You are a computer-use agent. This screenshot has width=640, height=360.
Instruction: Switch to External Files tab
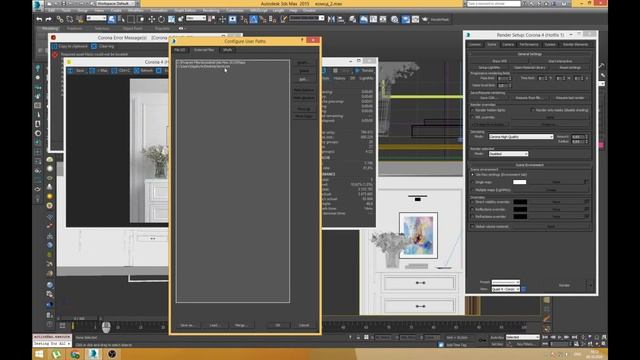(204, 50)
